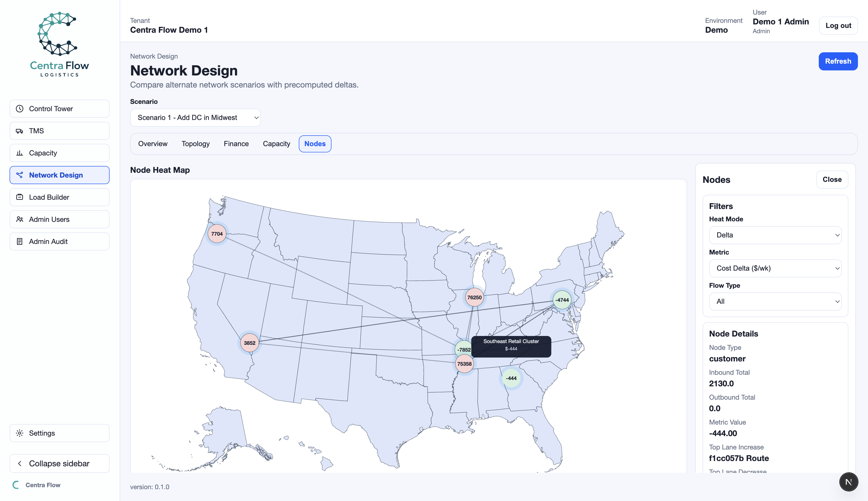Click the Settings sun icon
Image resolution: width=868 pixels, height=501 pixels.
click(20, 433)
